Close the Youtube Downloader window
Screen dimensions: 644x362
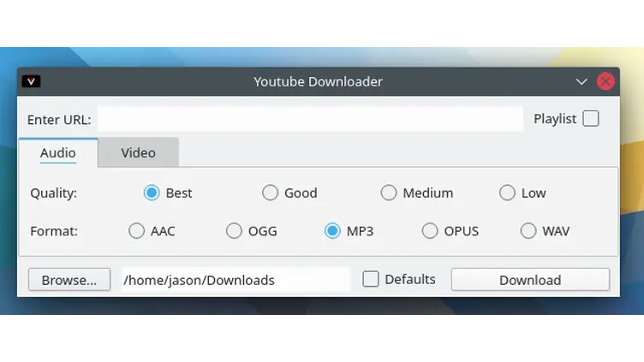point(605,82)
